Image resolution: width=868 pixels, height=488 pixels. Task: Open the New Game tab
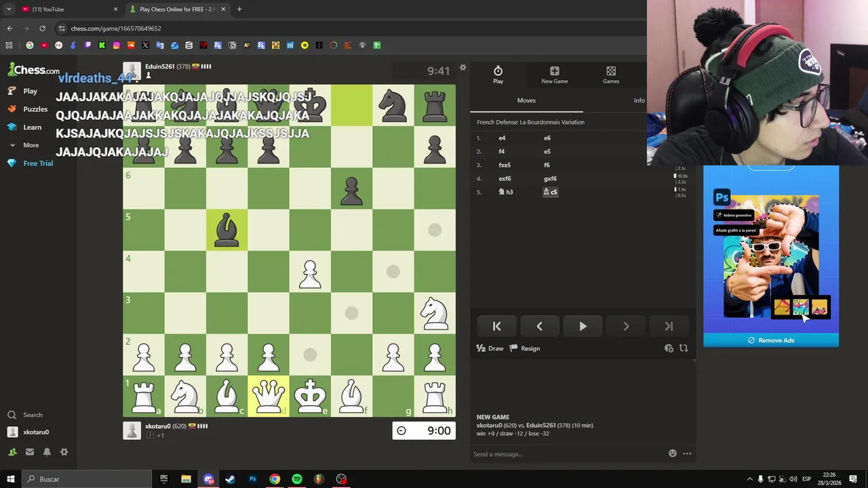click(554, 75)
